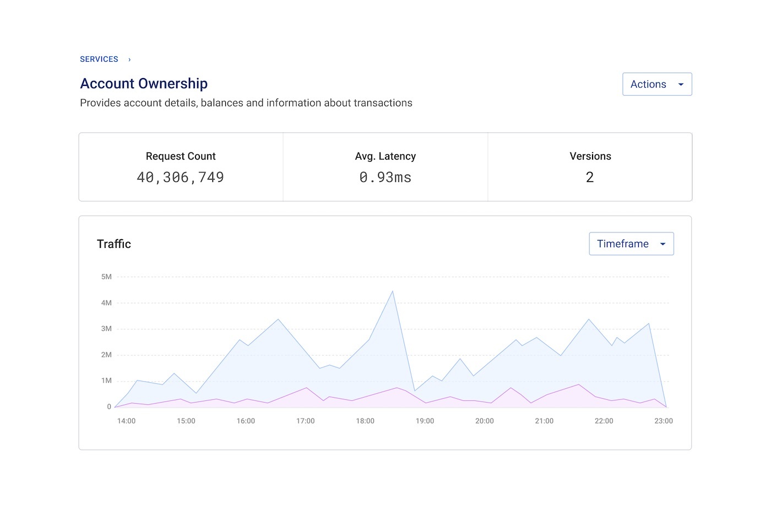Click the 21:00 x-axis label
Screen dimensions: 771x532
(544, 421)
